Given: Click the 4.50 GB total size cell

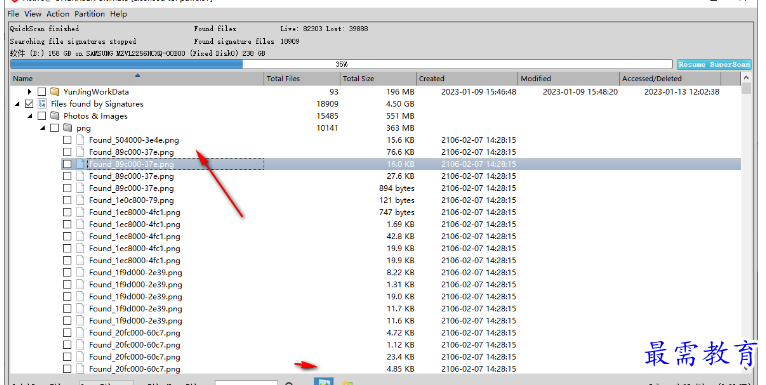Looking at the screenshot, I should pyautogui.click(x=400, y=104).
